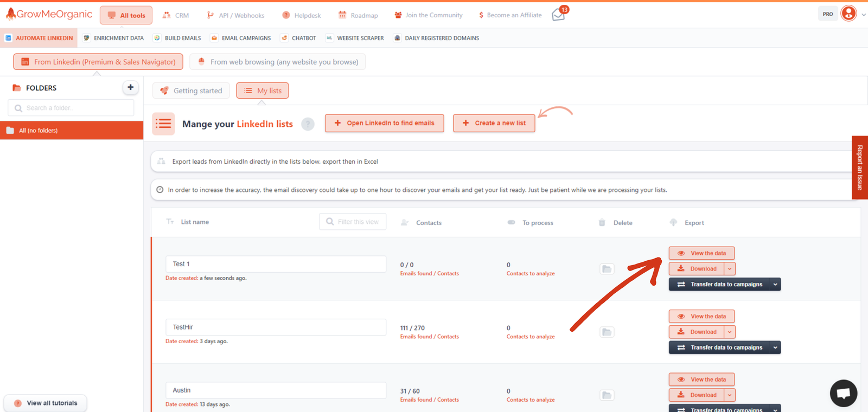The image size is (868, 412).
Task: Click Report an issue side tab
Action: (x=860, y=168)
